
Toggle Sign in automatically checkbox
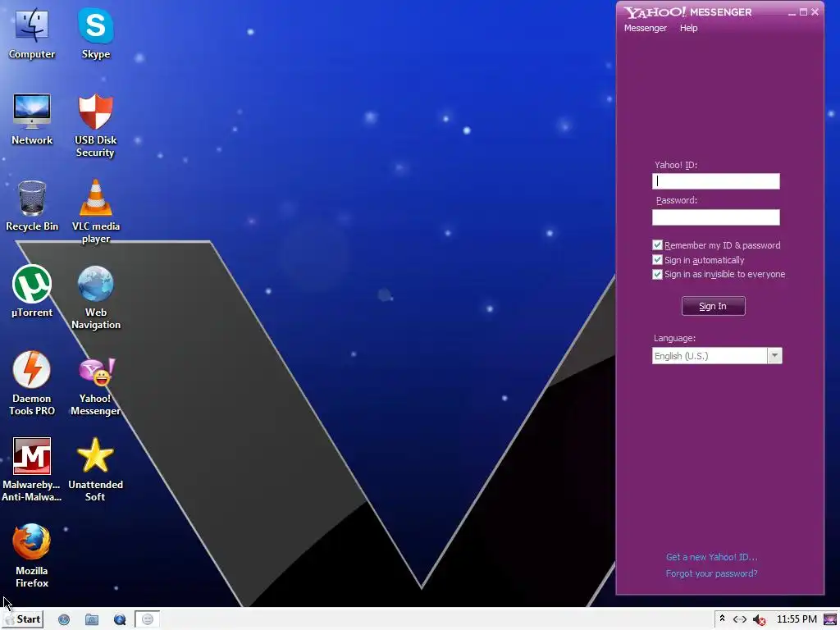tap(657, 260)
